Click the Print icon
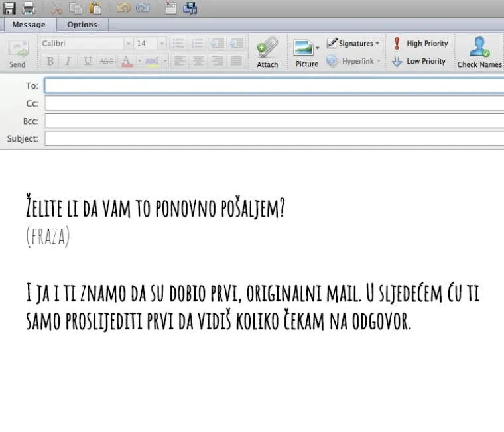504x432 pixels. (x=29, y=8)
